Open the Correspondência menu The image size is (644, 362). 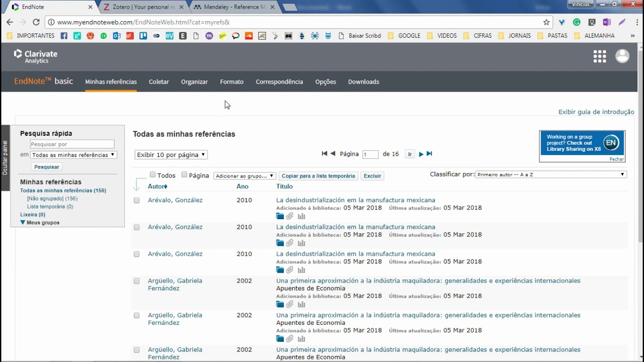click(x=279, y=81)
